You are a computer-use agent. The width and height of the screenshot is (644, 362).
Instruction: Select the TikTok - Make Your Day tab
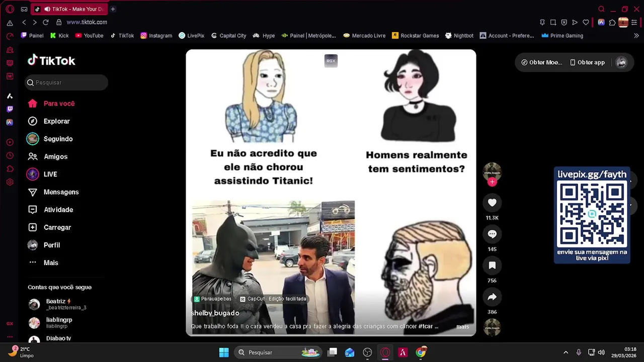click(x=69, y=9)
